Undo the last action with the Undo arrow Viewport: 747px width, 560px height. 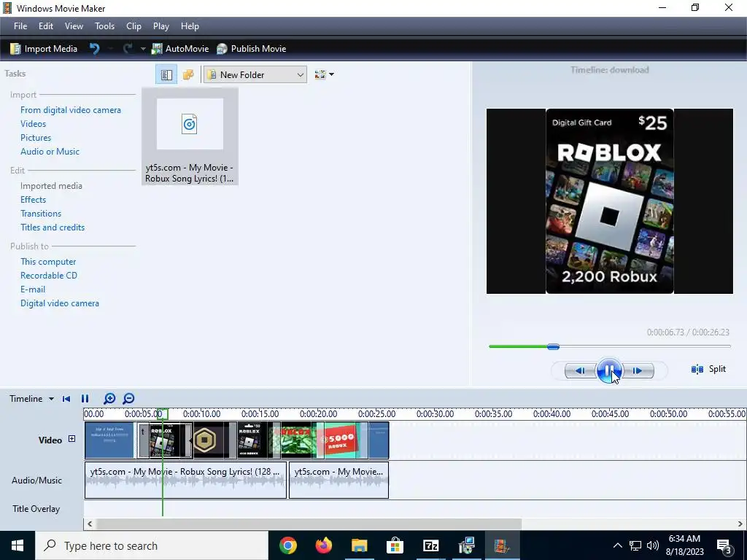(95, 49)
